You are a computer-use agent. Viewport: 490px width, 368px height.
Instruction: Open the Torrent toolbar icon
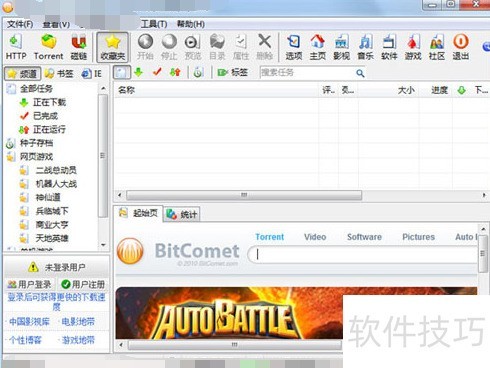coord(49,47)
